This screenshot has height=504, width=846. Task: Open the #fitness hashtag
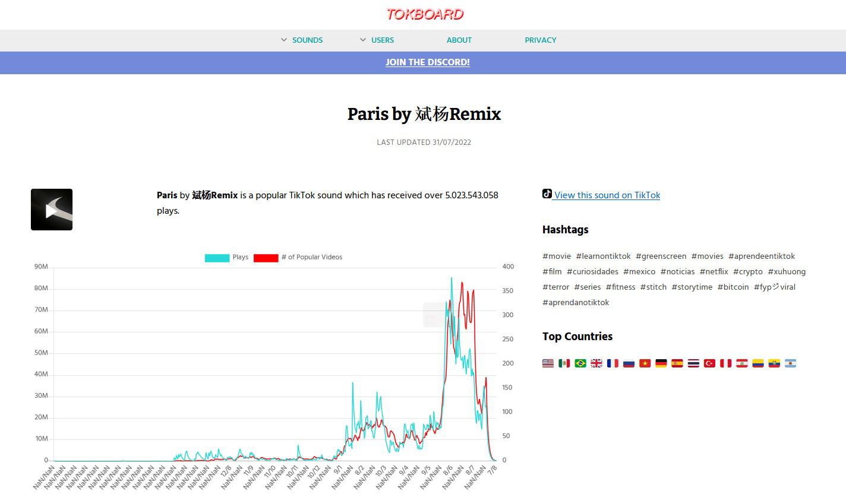pos(620,287)
